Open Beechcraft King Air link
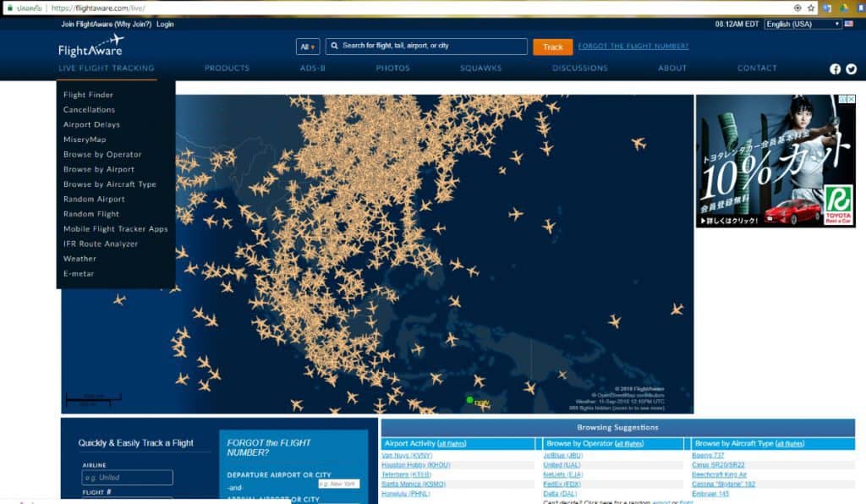This screenshot has height=504, width=866. pyautogui.click(x=719, y=474)
